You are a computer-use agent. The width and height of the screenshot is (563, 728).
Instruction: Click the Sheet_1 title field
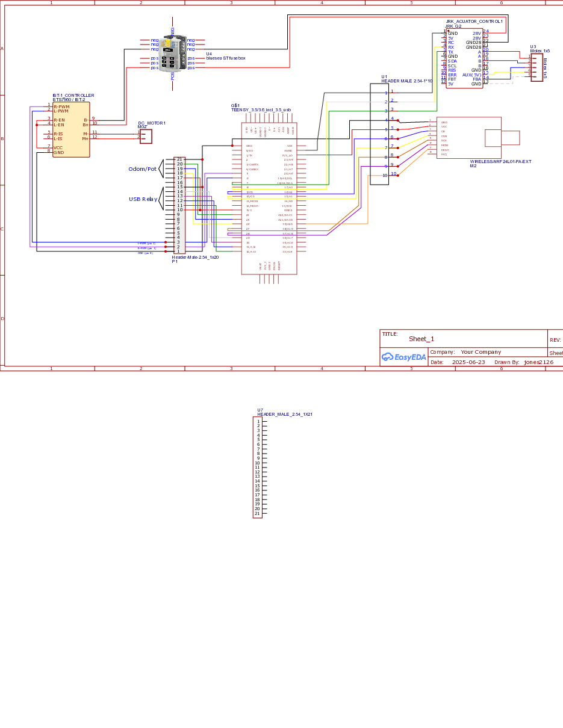coord(421,339)
